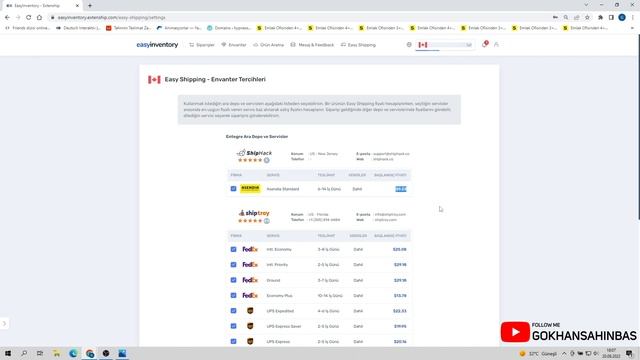Open the Ürün Arama menu
Viewport: 640px width, 360px height.
click(x=268, y=45)
